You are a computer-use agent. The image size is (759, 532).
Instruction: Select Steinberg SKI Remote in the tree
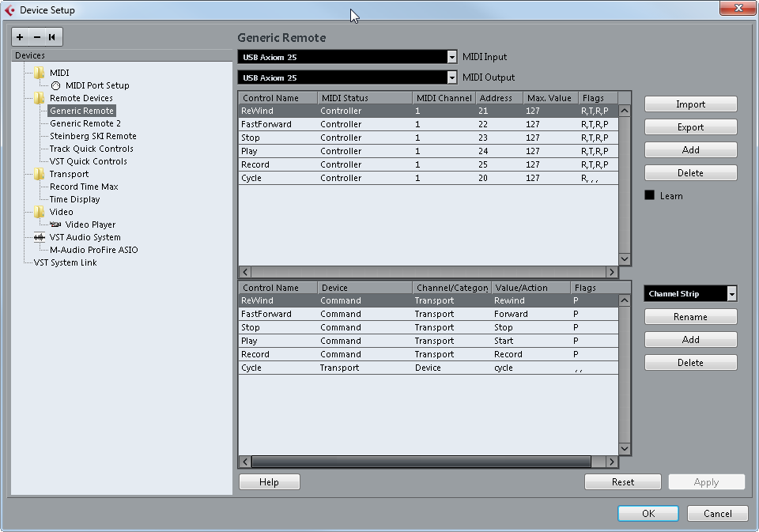point(91,135)
